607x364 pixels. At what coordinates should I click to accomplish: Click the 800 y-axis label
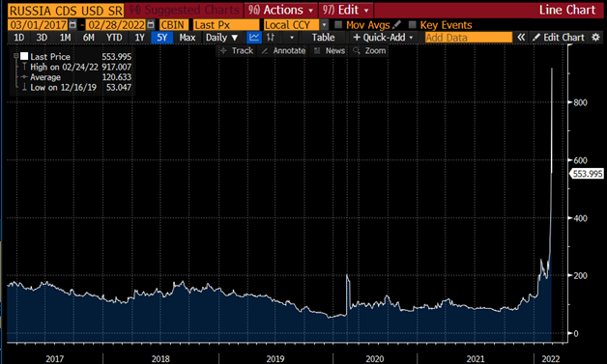580,102
